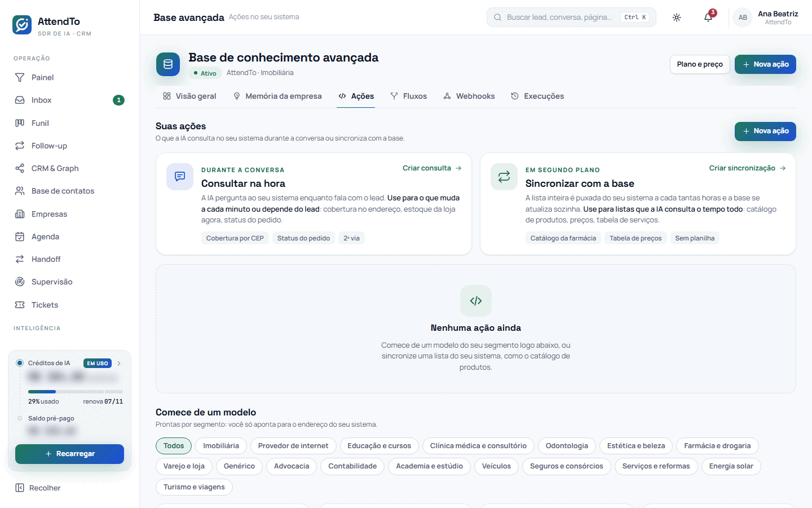Viewport: 812px width, 508px height.
Task: Open Supervisão page
Action: coord(69,282)
